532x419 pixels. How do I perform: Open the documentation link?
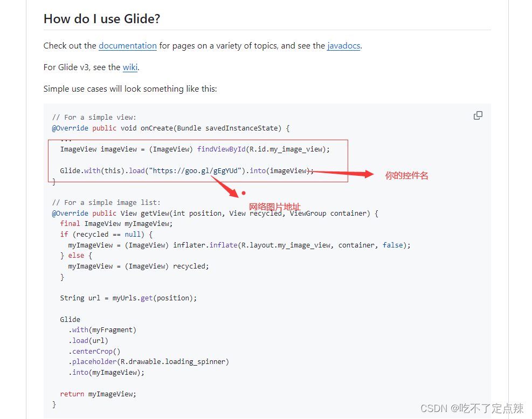click(128, 46)
